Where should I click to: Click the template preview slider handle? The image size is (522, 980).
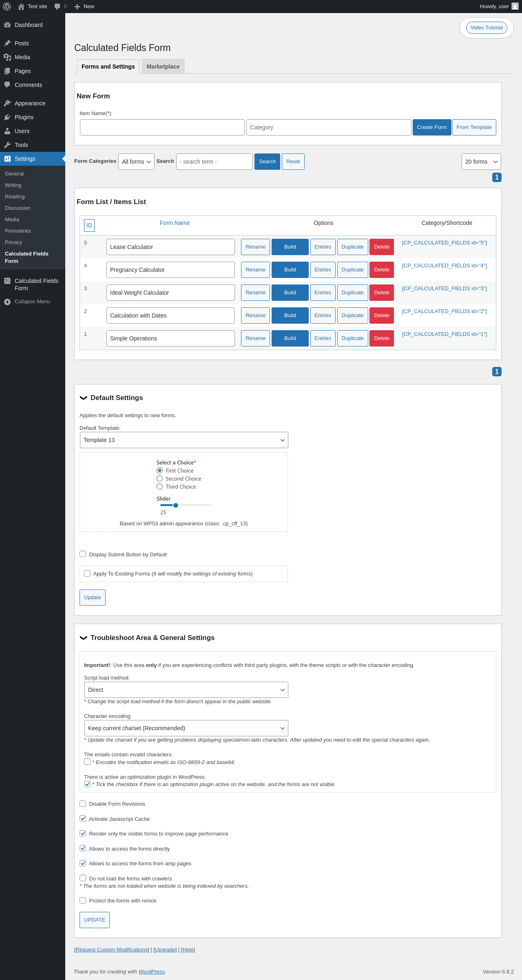(x=176, y=505)
